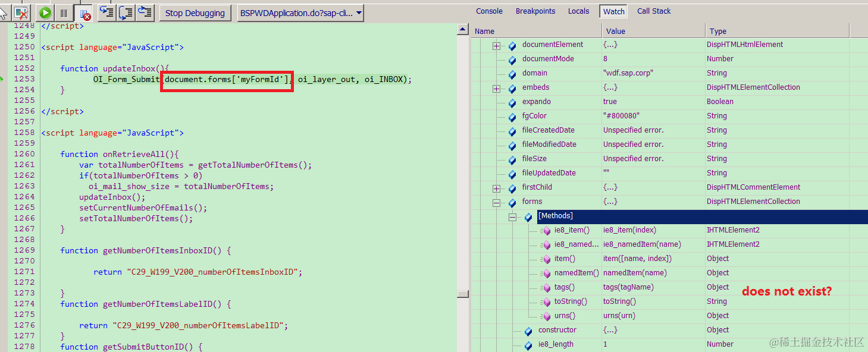Viewport: 868px width, 352px height.
Task: Click the method icon beside namedItem()
Action: (x=546, y=274)
